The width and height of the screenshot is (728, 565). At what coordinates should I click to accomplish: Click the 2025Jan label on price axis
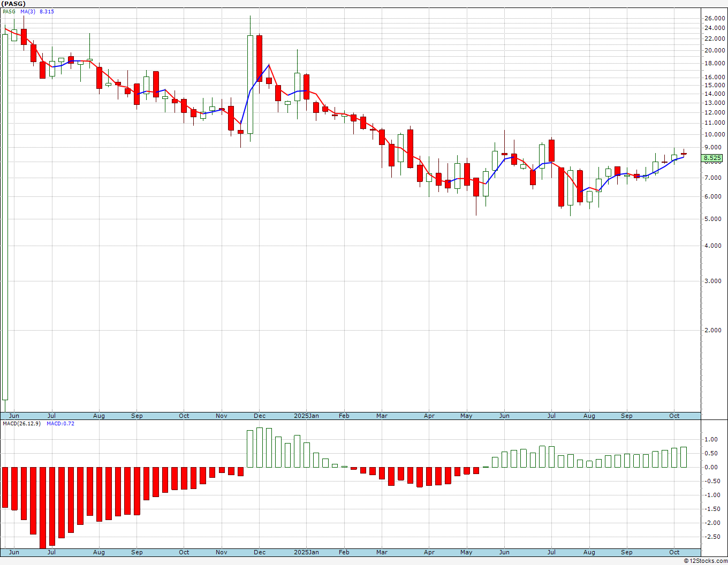[x=307, y=416]
